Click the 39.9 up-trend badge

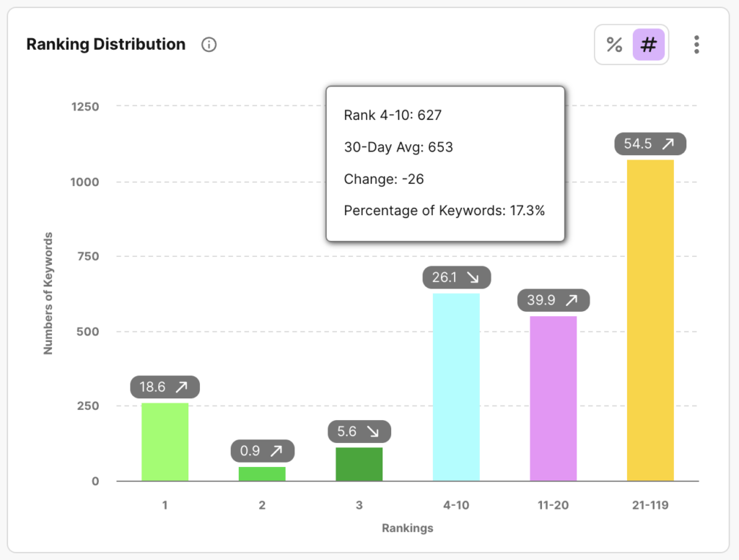553,300
